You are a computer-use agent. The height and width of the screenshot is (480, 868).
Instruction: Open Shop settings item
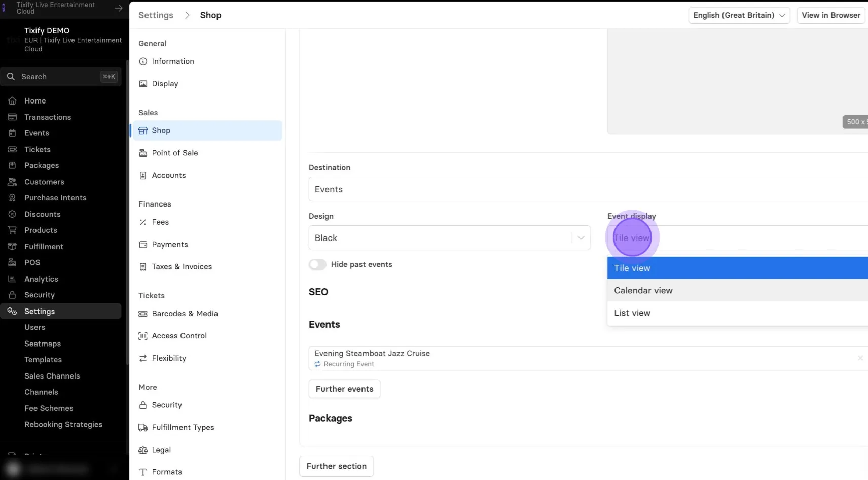[206, 130]
